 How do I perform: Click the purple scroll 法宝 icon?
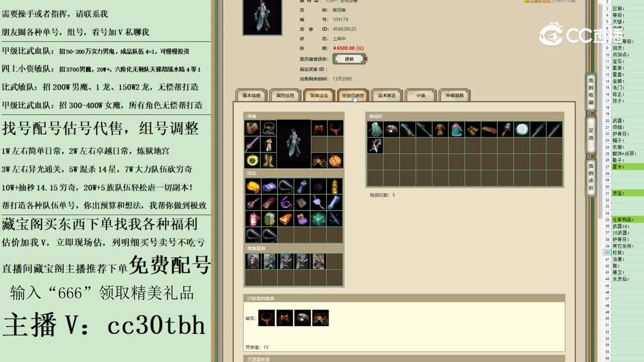[269, 187]
